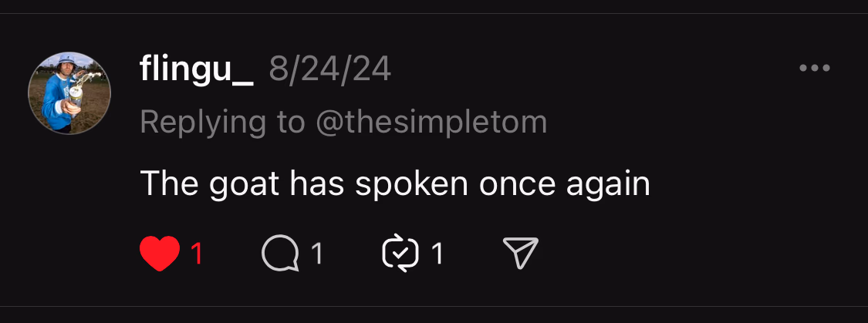Open the reply speech bubble icon
The height and width of the screenshot is (323, 868).
click(x=280, y=254)
